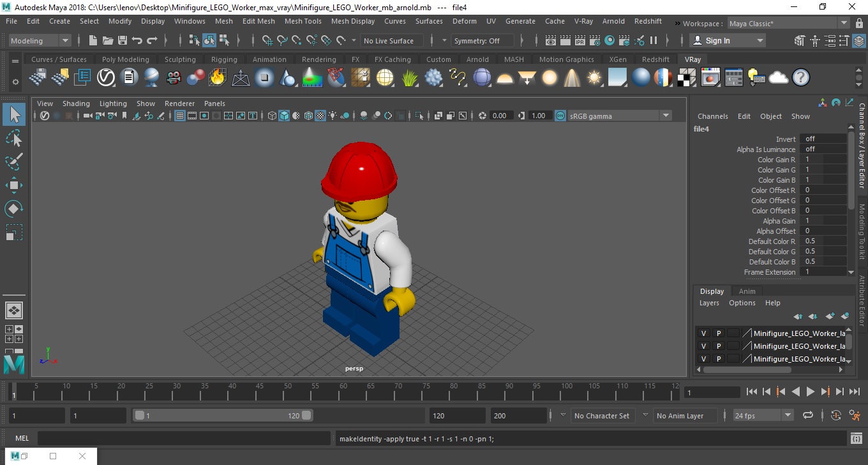The width and height of the screenshot is (868, 465).
Task: Toggle snap to points icon
Action: [297, 41]
